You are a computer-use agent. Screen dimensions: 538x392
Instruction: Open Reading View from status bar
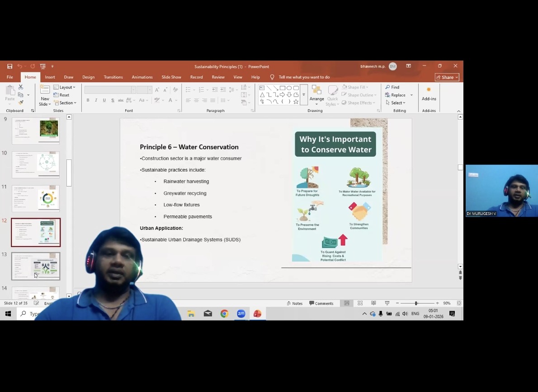pyautogui.click(x=373, y=303)
